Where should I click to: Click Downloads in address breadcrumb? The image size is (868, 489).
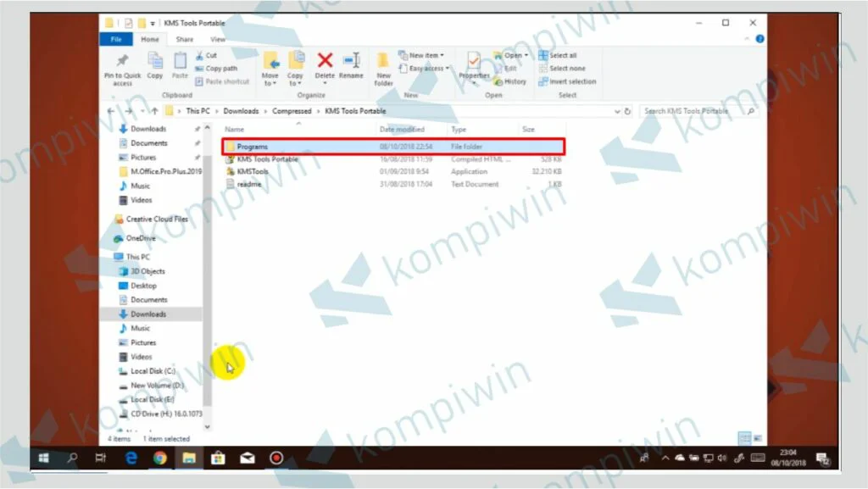(x=241, y=111)
